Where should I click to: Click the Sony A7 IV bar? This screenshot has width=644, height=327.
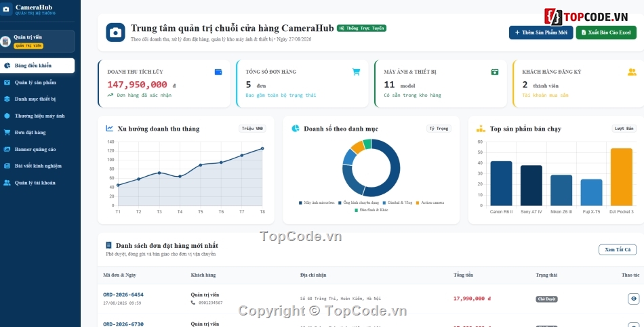[531, 186]
